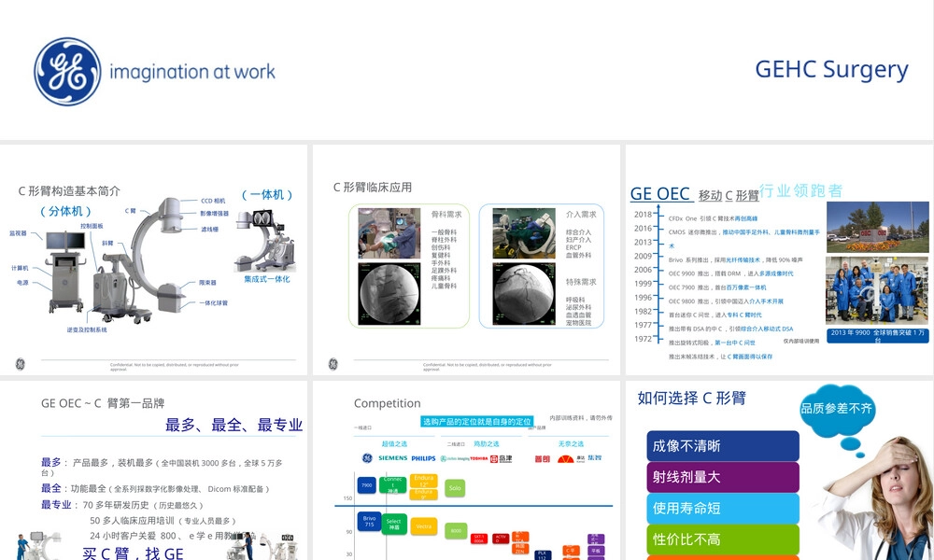Click the purple 射线剂量大 bar
Viewport: 934px width, 560px height.
click(723, 477)
